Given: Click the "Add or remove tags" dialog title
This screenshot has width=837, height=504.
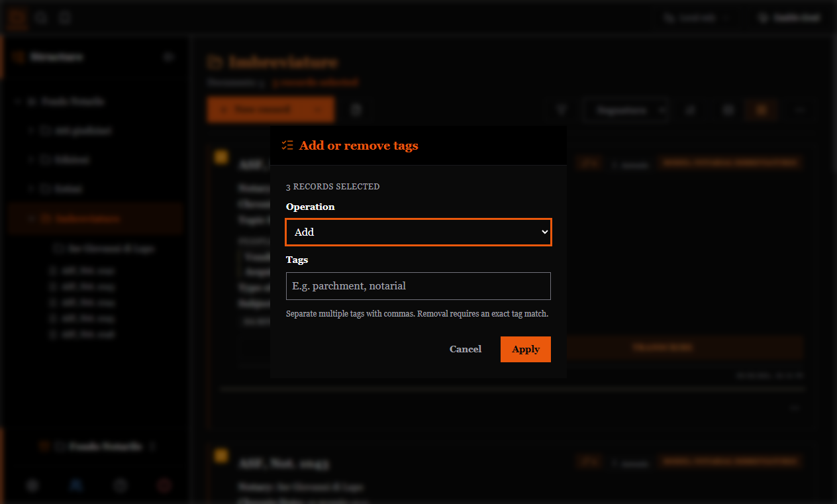Looking at the screenshot, I should coord(359,145).
